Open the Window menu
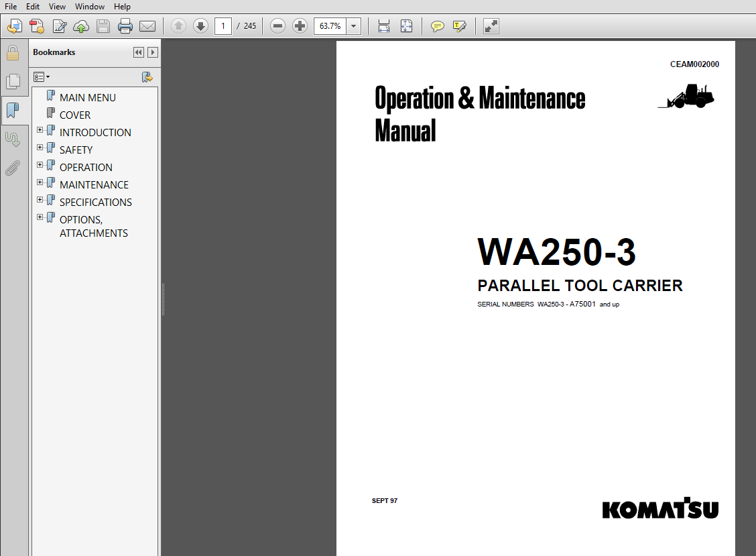Image resolution: width=756 pixels, height=556 pixels. tap(90, 6)
